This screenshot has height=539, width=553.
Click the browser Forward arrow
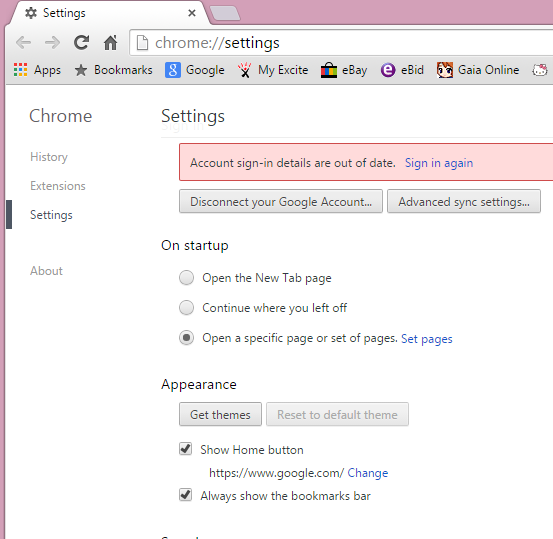pos(52,43)
